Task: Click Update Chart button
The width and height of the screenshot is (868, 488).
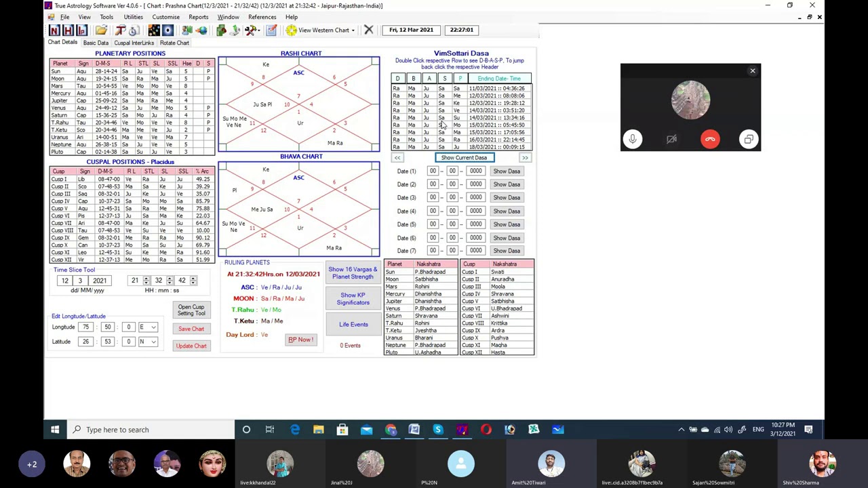Action: coord(191,346)
